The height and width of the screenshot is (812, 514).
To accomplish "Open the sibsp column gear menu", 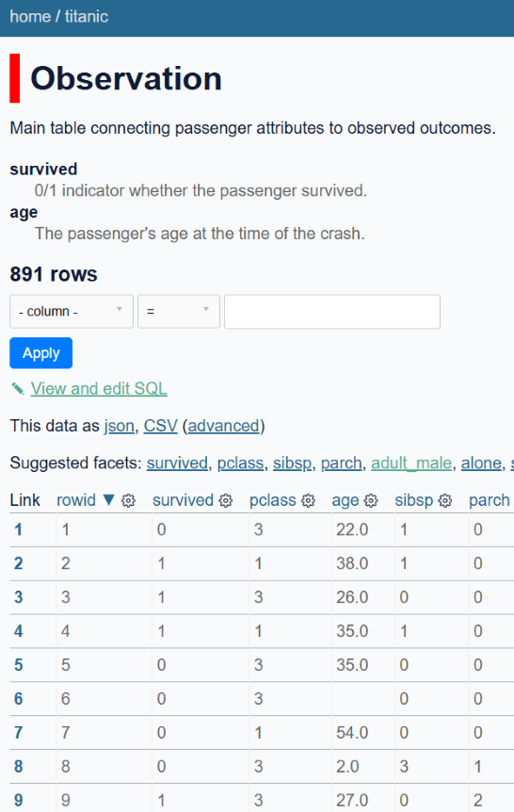I will tap(445, 500).
